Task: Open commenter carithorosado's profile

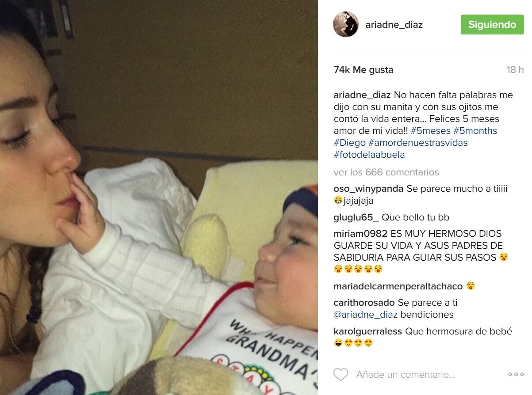Action: pyautogui.click(x=364, y=303)
